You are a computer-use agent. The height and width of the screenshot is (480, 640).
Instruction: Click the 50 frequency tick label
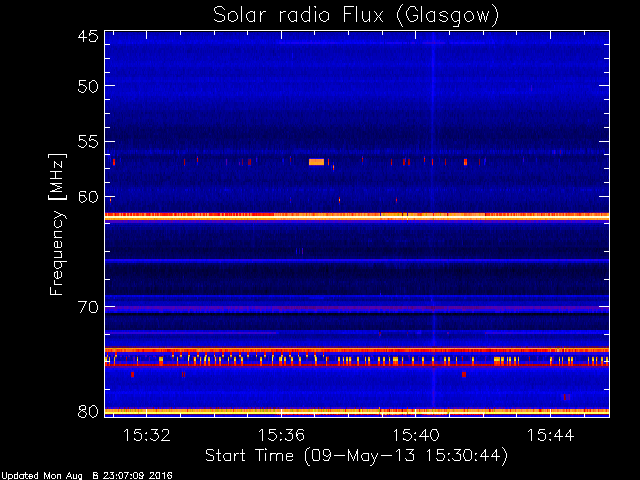pos(88,86)
